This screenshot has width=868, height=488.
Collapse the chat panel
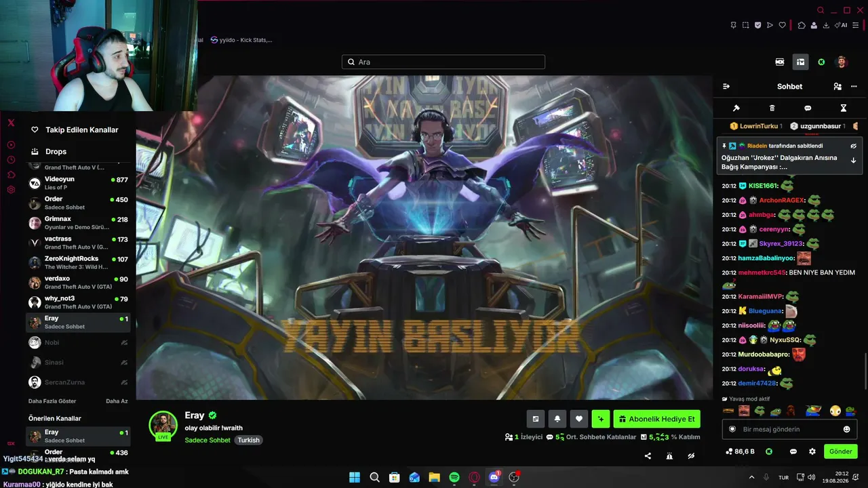(726, 87)
